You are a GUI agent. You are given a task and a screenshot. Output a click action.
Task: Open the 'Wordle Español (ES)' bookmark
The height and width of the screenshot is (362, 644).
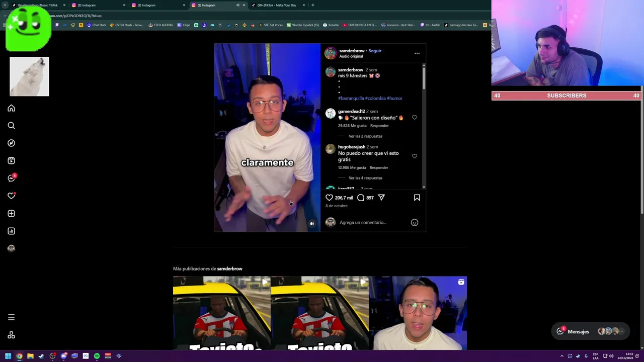click(303, 25)
